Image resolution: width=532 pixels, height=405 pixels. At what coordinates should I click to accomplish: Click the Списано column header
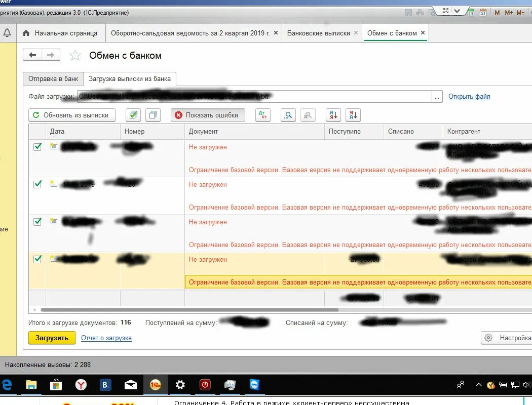pyautogui.click(x=413, y=132)
